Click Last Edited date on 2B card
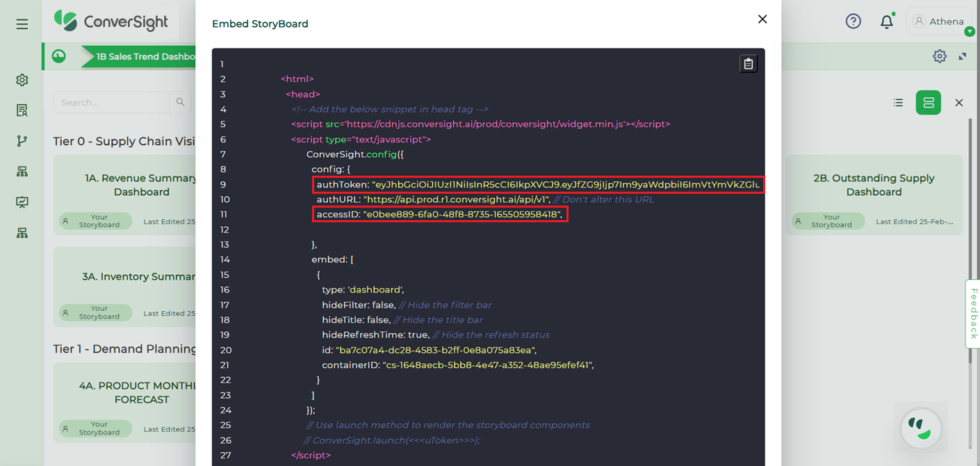This screenshot has height=466, width=980. [x=915, y=222]
